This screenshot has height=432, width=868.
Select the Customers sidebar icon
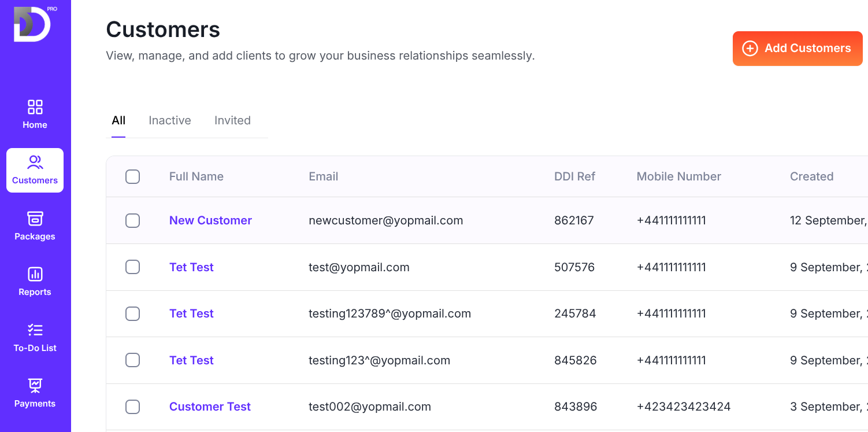(x=35, y=163)
